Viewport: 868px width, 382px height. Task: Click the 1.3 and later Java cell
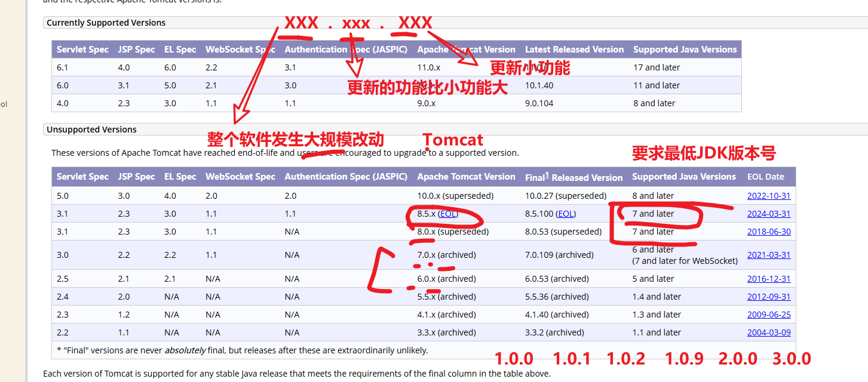(657, 315)
